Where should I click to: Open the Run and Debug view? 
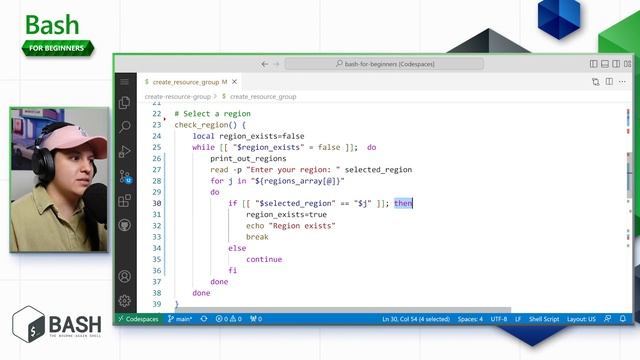point(124,151)
